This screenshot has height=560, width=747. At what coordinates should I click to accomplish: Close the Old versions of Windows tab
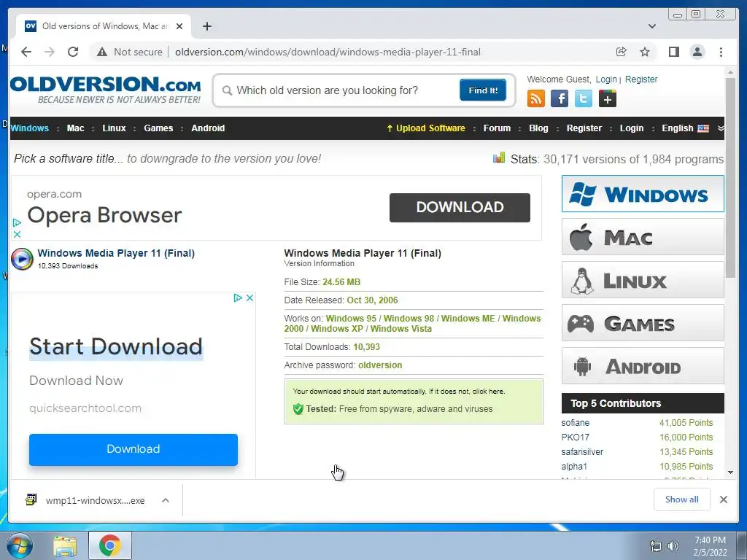(179, 26)
